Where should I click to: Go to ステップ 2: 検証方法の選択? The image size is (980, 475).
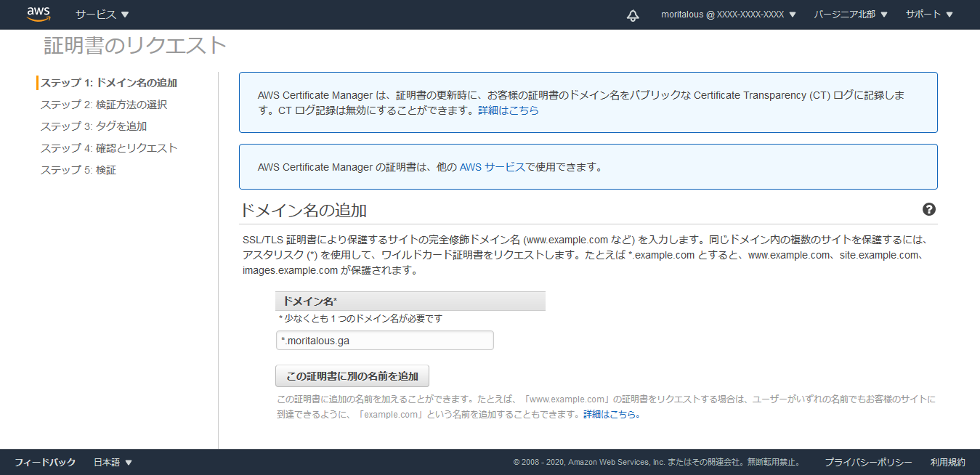pyautogui.click(x=104, y=105)
